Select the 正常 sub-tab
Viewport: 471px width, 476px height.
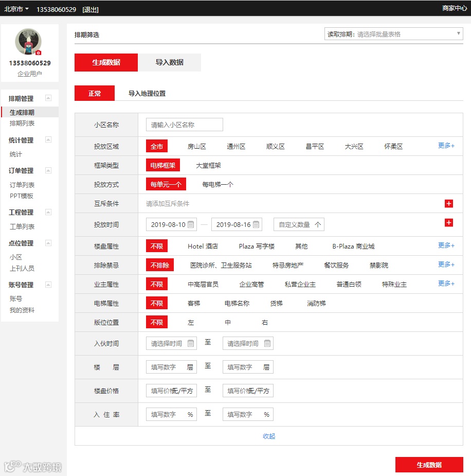pos(95,93)
